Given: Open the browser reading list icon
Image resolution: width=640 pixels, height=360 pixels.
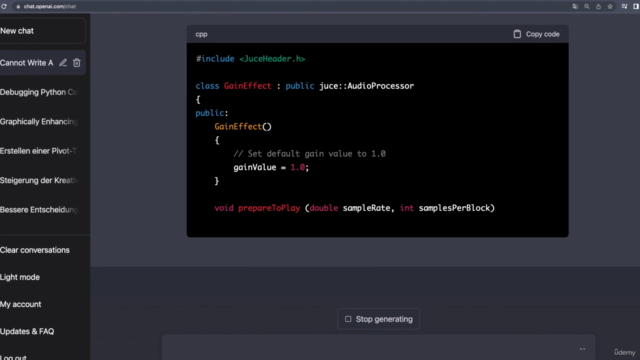Looking at the screenshot, I should point(624,7).
